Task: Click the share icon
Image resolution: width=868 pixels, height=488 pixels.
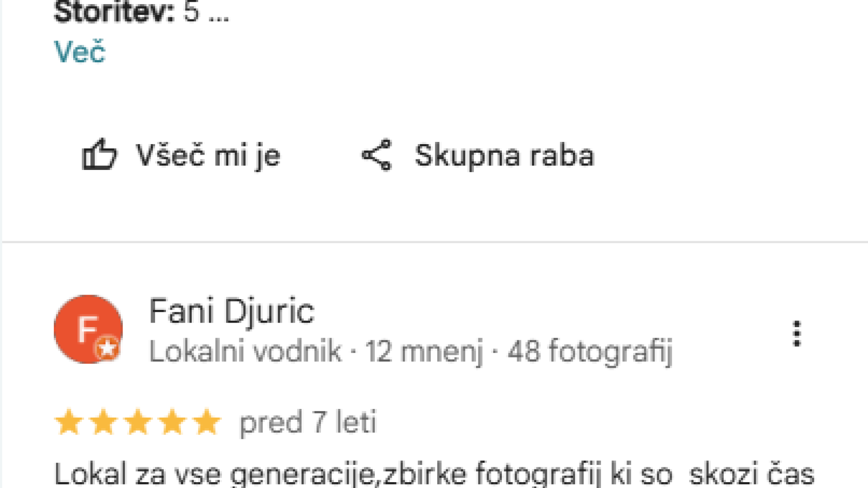Action: (x=377, y=155)
